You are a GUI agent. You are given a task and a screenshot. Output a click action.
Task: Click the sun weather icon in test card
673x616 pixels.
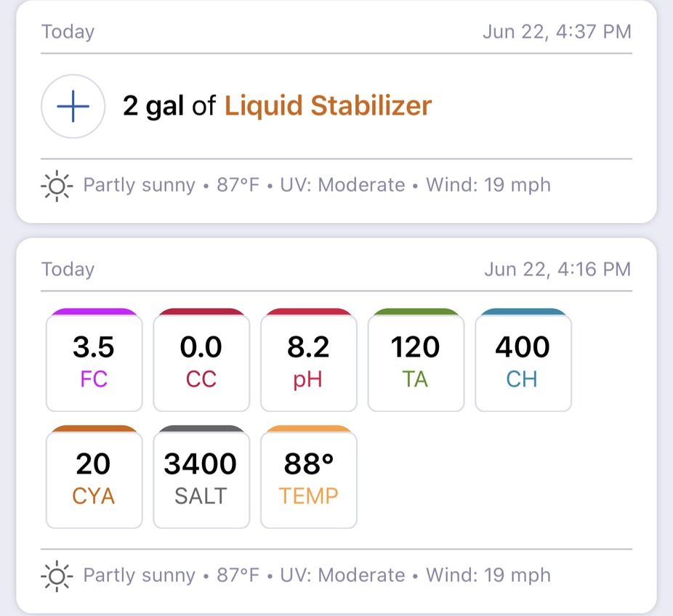(57, 576)
